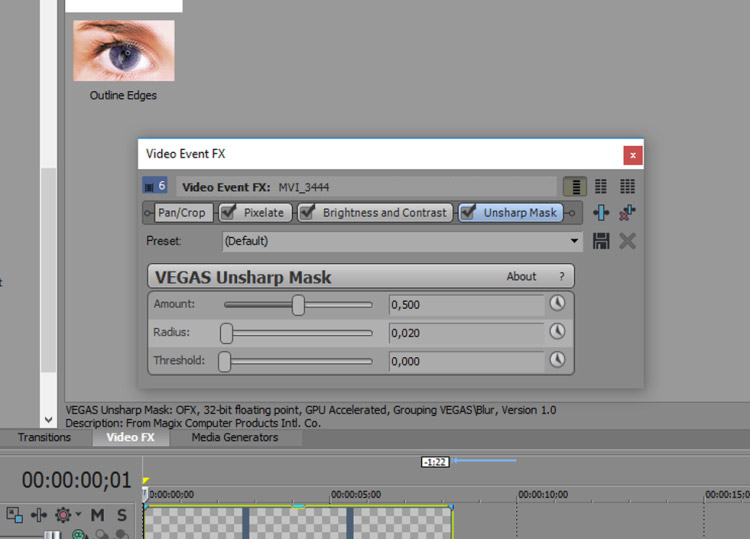Select the Pan/Crop chain item

(x=182, y=213)
